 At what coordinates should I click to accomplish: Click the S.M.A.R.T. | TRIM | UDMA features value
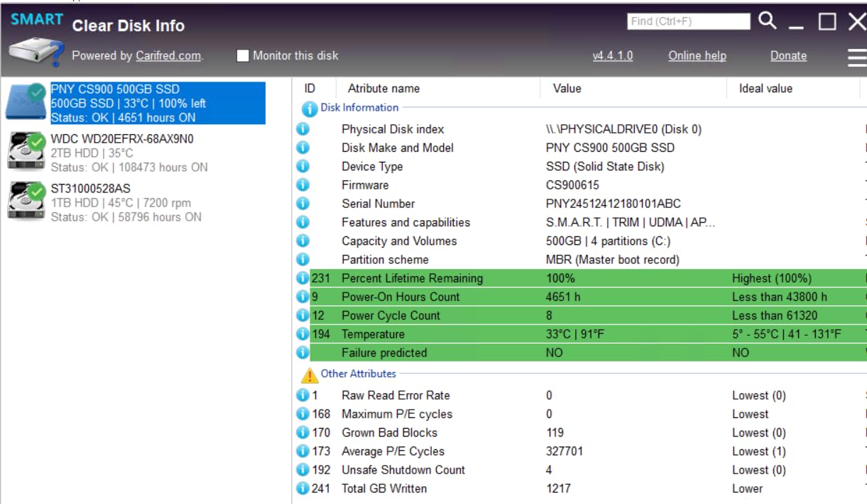pos(631,222)
